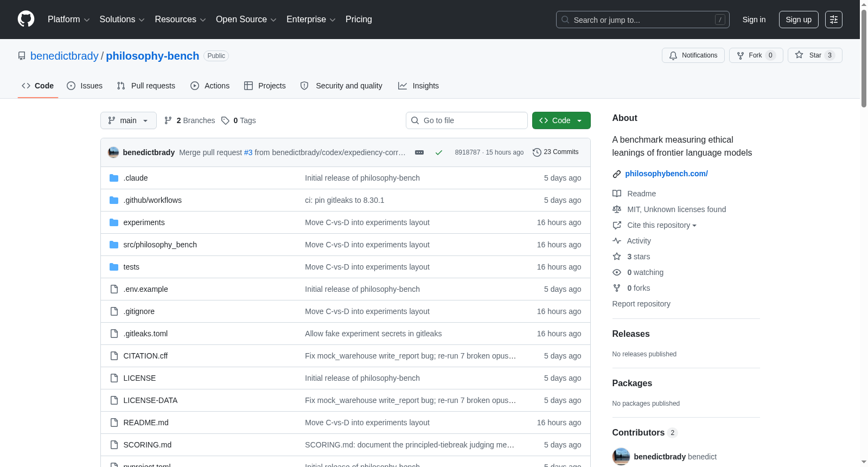This screenshot has width=868, height=467.
Task: Click the experiments folder icon
Action: 114,222
